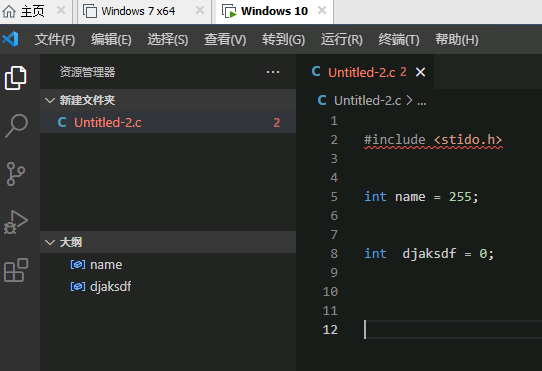Viewport: 542px width, 371px height.
Task: Open the 选择(S) menu
Action: pyautogui.click(x=168, y=39)
